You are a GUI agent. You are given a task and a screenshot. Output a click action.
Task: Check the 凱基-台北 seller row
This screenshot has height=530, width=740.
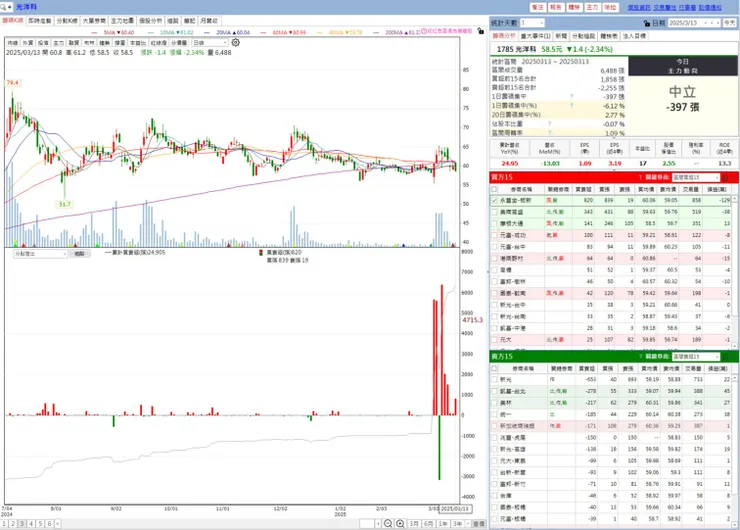click(x=494, y=391)
